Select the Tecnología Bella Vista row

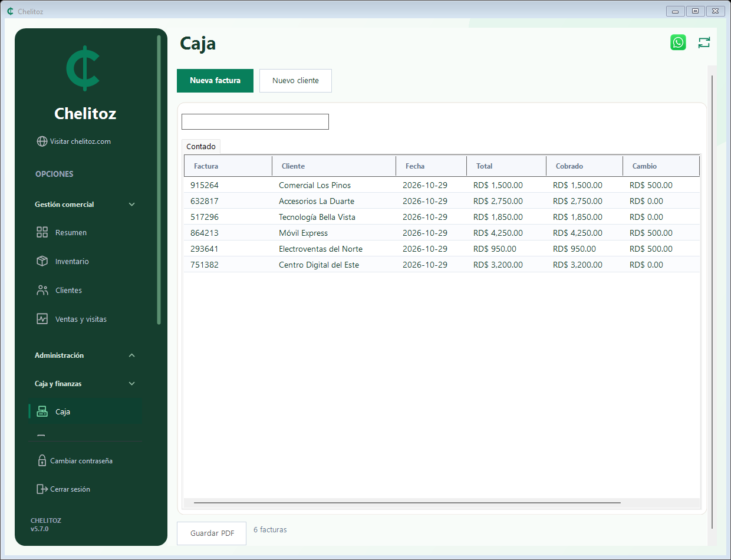click(442, 217)
